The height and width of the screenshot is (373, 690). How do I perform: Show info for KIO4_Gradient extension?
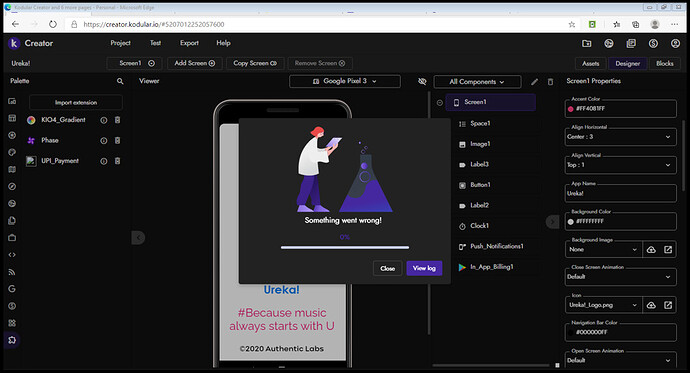(103, 120)
